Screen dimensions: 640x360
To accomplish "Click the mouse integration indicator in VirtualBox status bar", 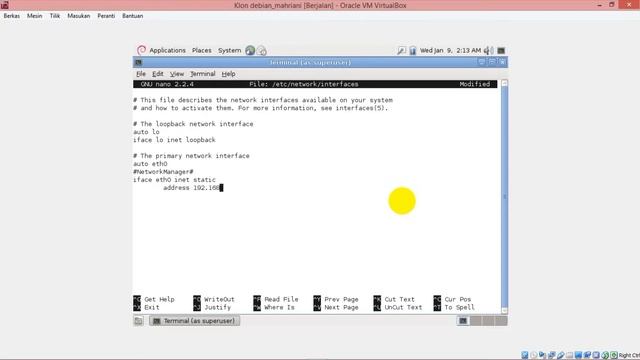I will (605, 355).
